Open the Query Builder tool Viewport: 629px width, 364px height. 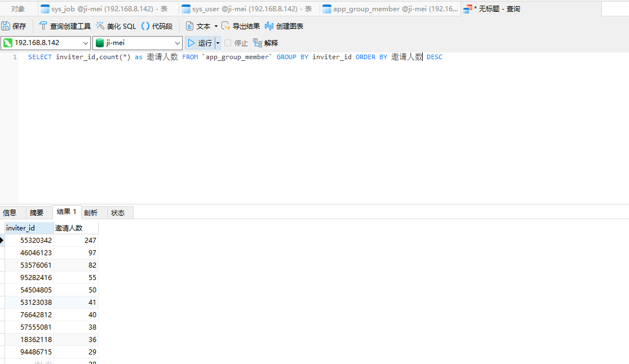65,26
